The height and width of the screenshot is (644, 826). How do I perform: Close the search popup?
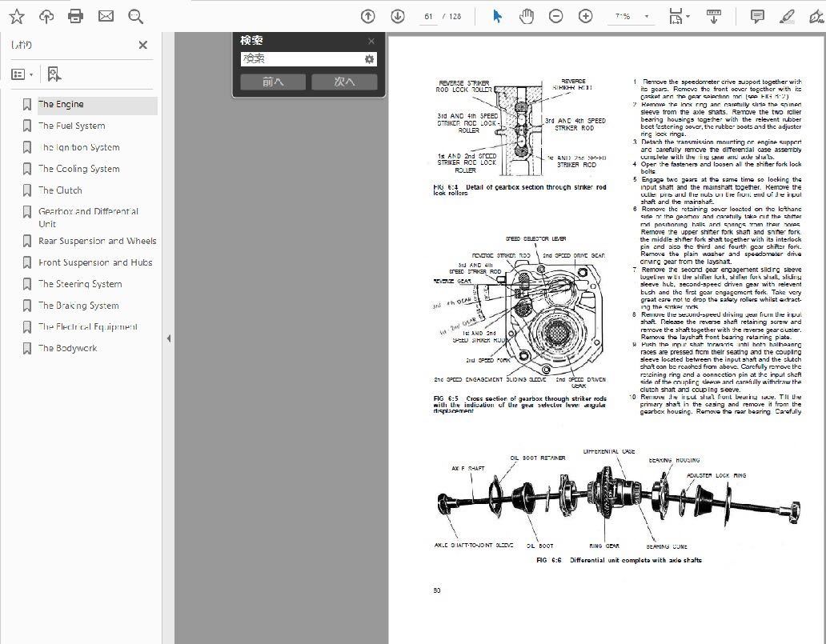(371, 41)
